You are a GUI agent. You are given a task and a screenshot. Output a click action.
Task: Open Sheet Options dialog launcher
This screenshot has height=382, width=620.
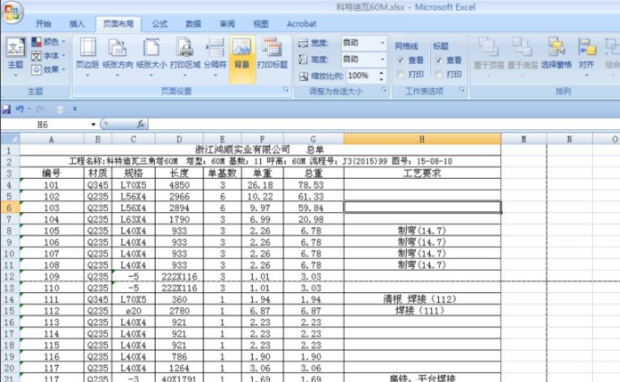coord(462,90)
